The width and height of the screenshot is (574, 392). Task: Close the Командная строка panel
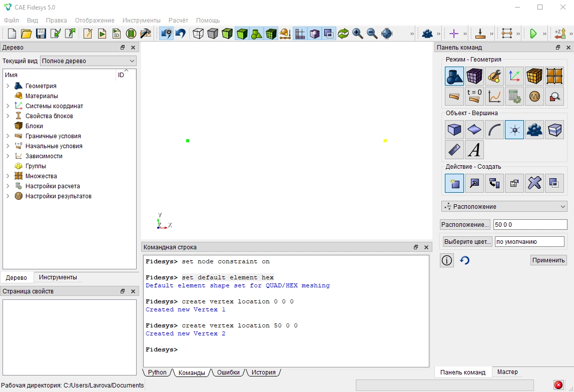426,247
